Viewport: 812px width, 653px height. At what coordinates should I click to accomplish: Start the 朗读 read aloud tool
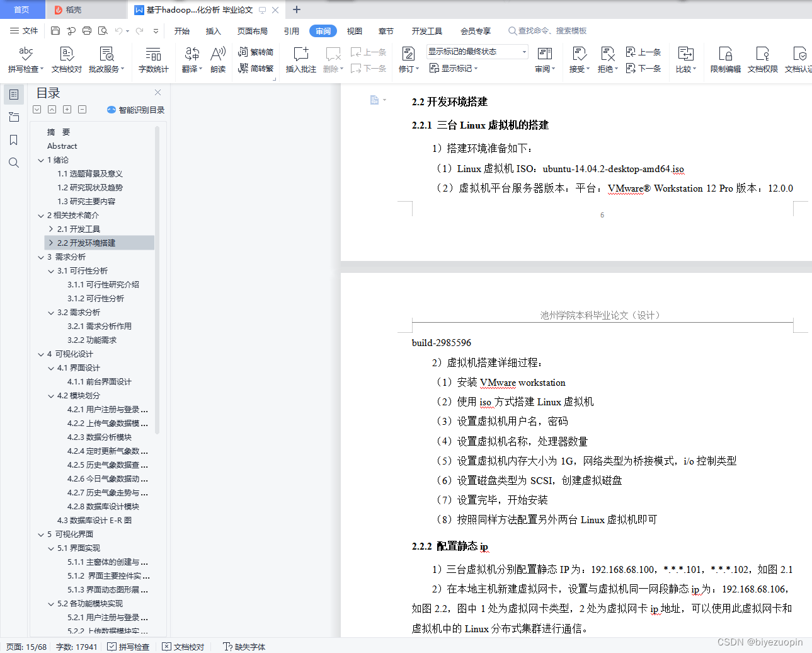pyautogui.click(x=218, y=60)
